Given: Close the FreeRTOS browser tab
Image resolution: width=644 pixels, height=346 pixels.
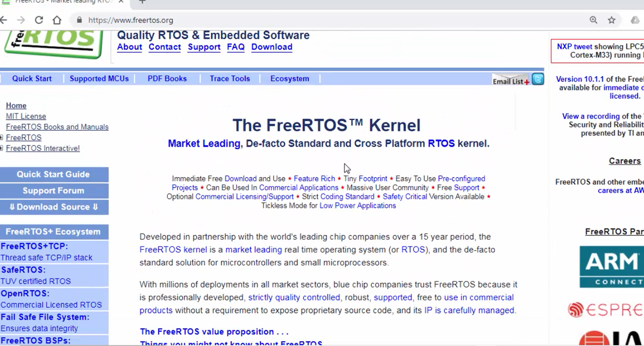Looking at the screenshot, I should click(x=122, y=2).
